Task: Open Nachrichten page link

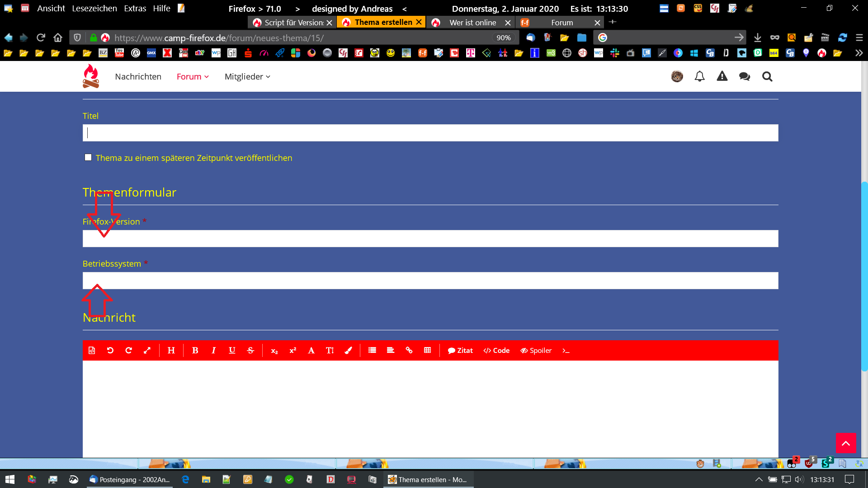Action: (138, 76)
